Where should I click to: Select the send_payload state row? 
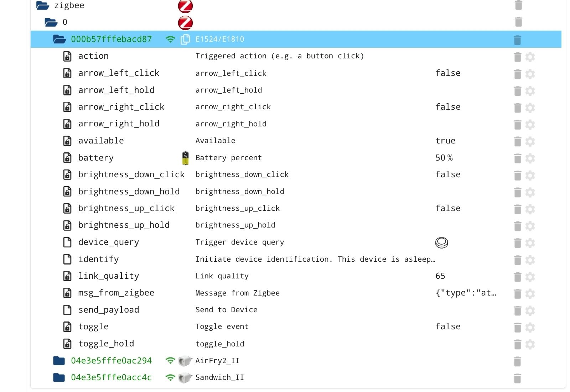(109, 310)
